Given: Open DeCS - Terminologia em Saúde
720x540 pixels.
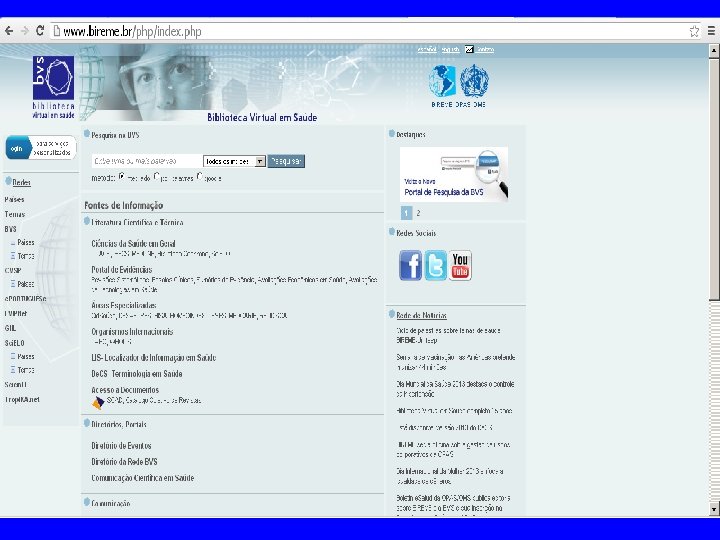Looking at the screenshot, I should point(136,374).
